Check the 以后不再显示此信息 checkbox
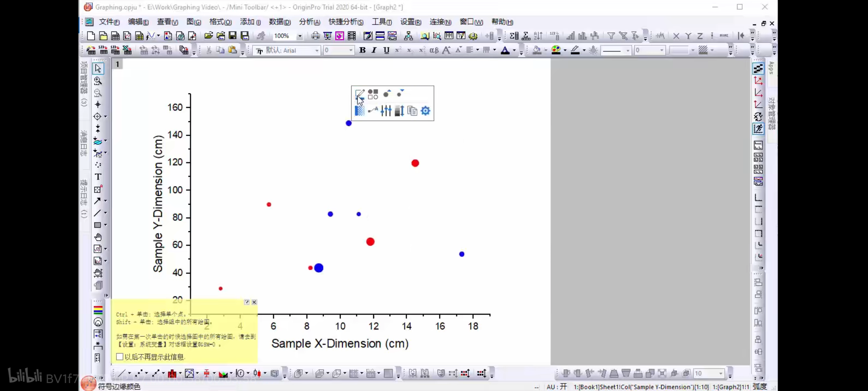Viewport: 868px width, 391px height. click(120, 357)
